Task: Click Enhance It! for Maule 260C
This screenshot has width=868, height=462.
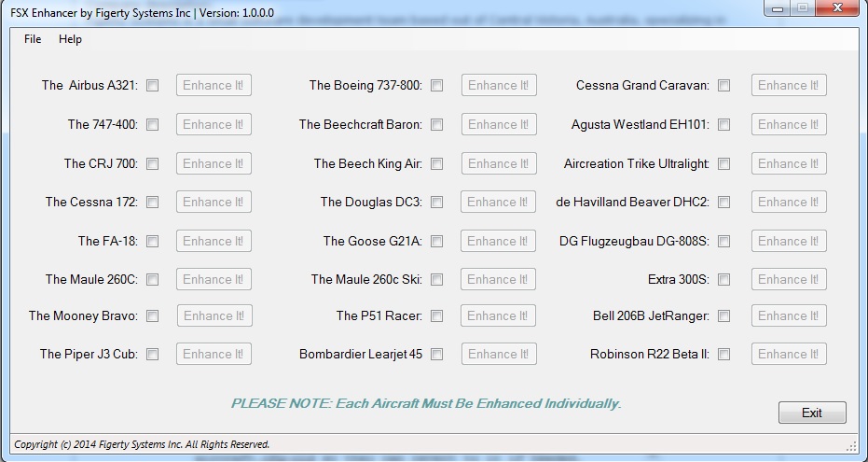Action: 214,279
